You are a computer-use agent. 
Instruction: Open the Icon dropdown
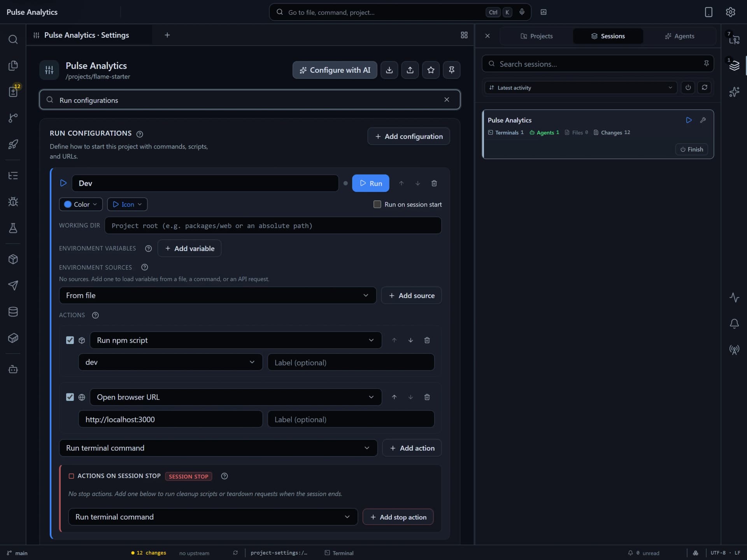[127, 204]
